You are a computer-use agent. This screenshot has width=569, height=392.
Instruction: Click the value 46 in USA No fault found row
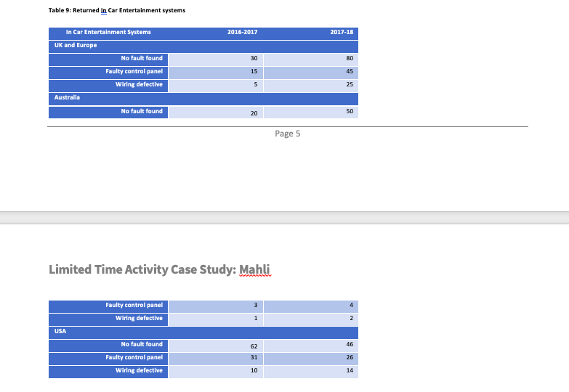coord(350,345)
